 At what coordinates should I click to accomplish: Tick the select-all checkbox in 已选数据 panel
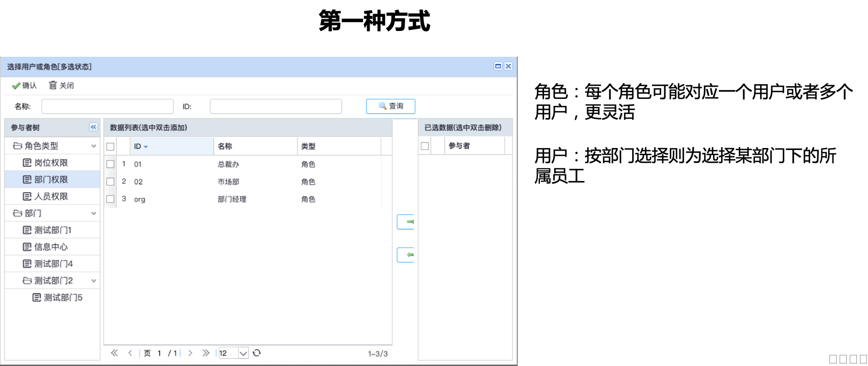click(425, 147)
